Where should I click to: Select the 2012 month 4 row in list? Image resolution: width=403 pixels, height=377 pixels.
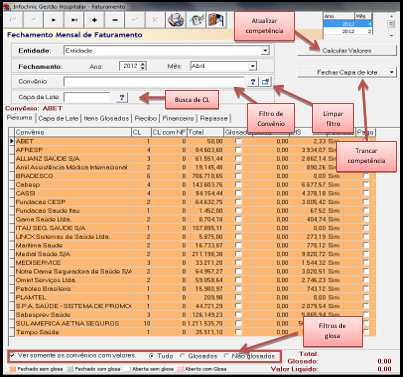(348, 24)
